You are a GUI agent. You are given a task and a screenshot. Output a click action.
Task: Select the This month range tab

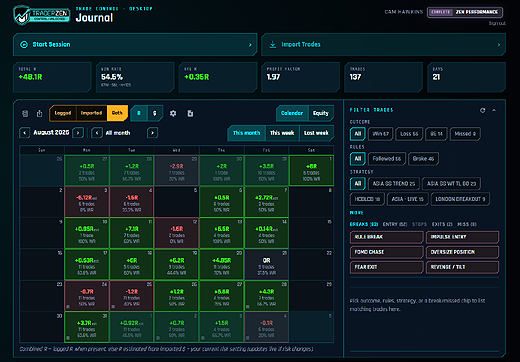246,133
